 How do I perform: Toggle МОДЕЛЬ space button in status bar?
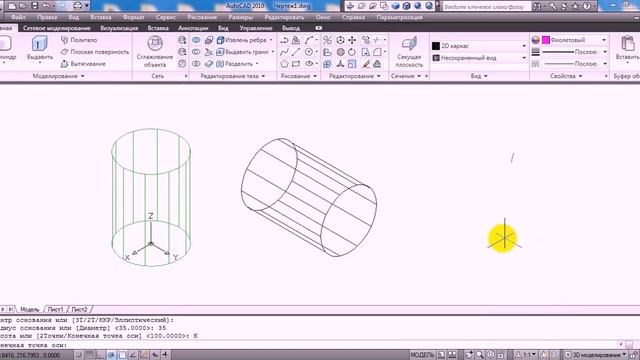coord(422,355)
